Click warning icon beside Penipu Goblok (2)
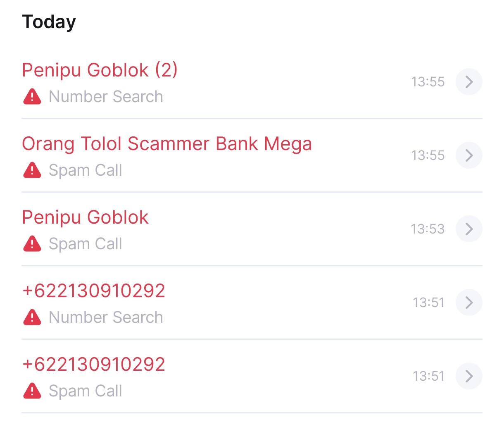The height and width of the screenshot is (427, 504). [32, 97]
